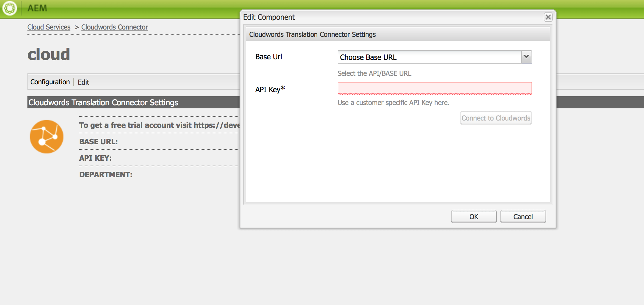Go to the Cloudwords Connector breadcrumb link
The height and width of the screenshot is (305, 644).
[x=115, y=27]
